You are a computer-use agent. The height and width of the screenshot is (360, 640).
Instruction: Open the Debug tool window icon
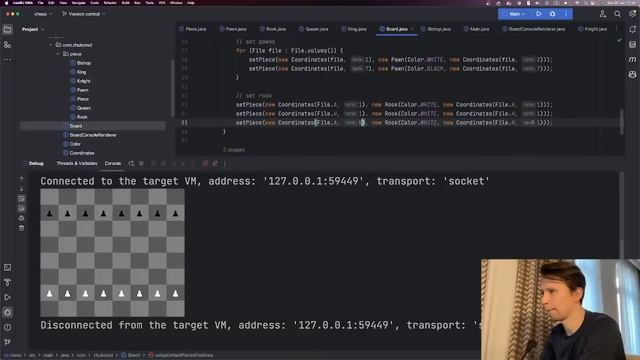[x=7, y=312]
